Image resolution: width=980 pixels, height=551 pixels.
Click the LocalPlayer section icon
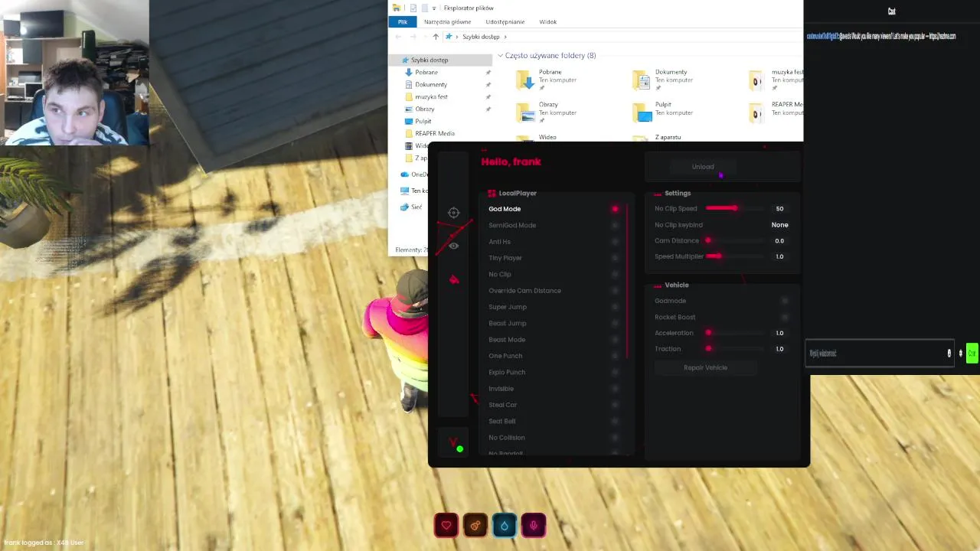click(x=492, y=193)
